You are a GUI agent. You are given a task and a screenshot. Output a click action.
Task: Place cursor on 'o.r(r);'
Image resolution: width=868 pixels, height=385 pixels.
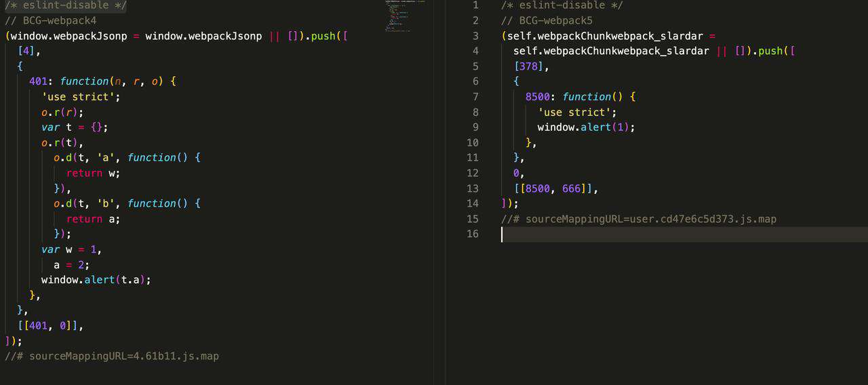[62, 113]
